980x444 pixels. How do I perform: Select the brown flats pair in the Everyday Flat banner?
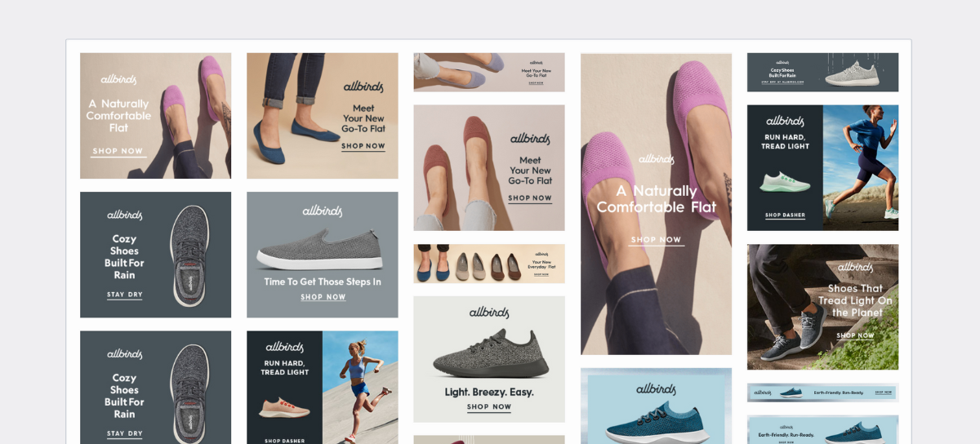coord(505,266)
